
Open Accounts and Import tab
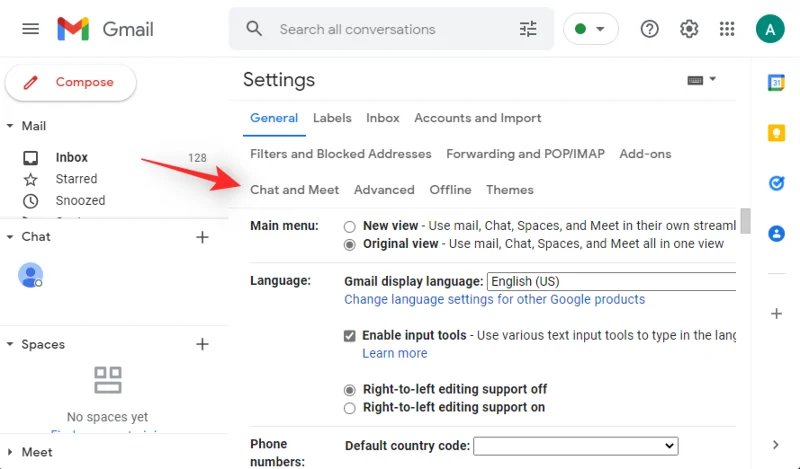478,118
